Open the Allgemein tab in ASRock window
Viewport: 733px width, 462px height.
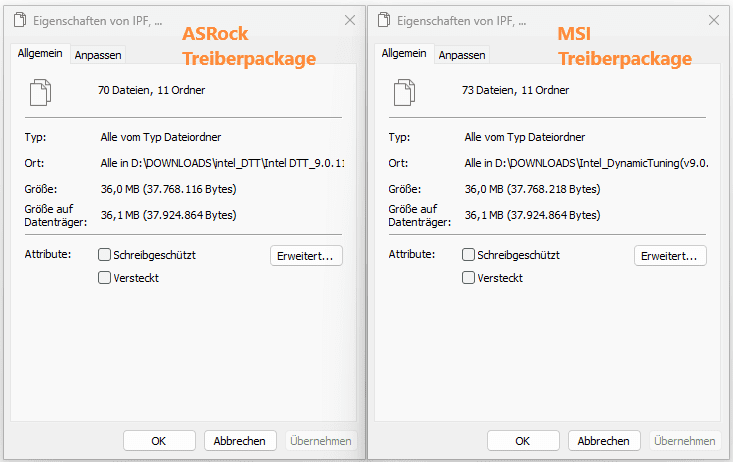(x=40, y=53)
